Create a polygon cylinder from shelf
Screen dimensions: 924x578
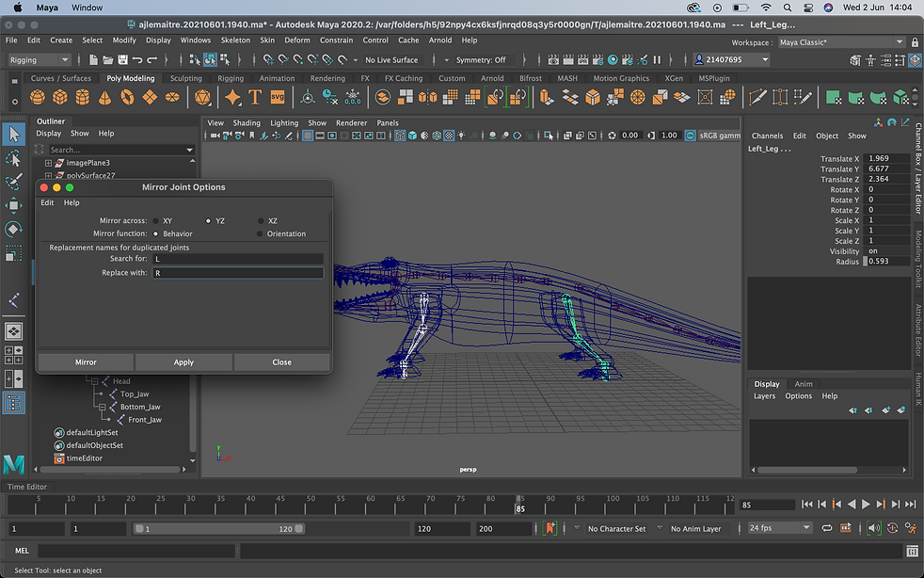coord(82,97)
